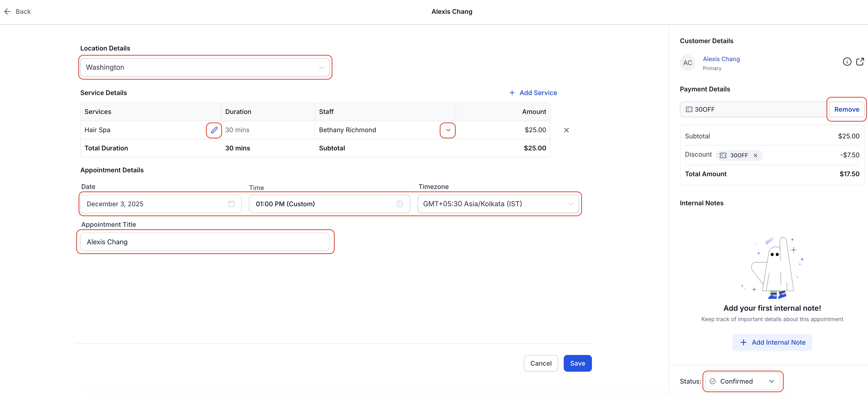Remove 30OFF discount chip with X
868x394 pixels.
[756, 155]
